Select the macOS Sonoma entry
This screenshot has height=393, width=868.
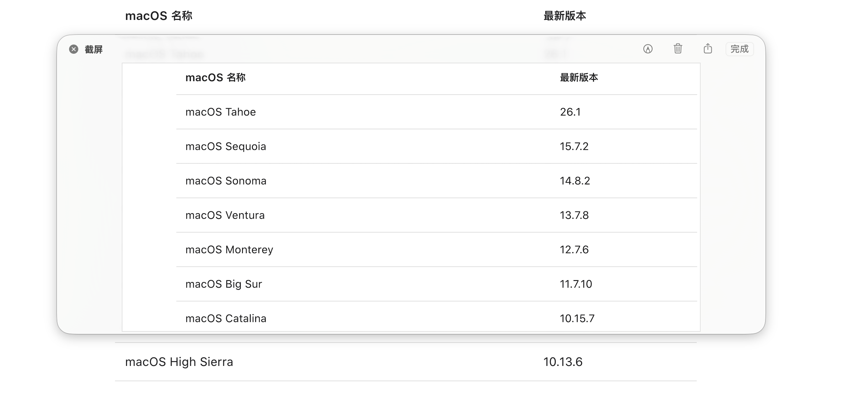coord(226,181)
